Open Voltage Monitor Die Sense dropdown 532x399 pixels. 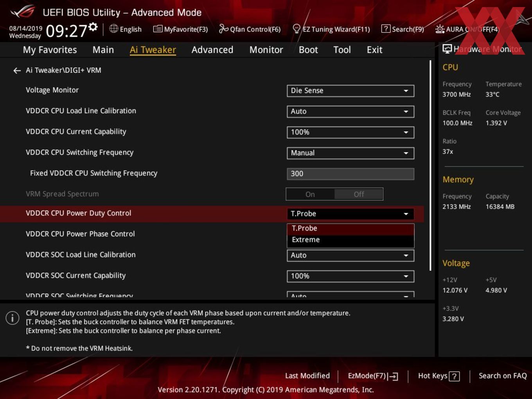point(350,91)
